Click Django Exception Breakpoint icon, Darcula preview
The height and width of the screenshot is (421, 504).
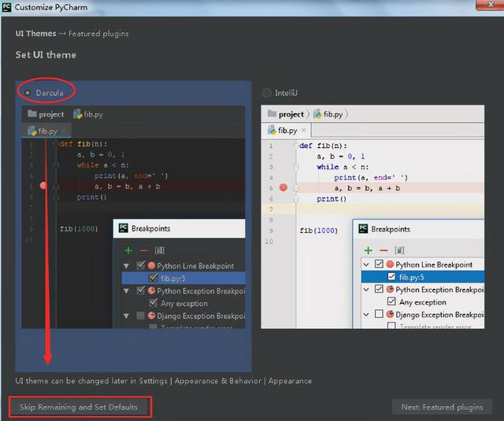pyautogui.click(x=151, y=316)
